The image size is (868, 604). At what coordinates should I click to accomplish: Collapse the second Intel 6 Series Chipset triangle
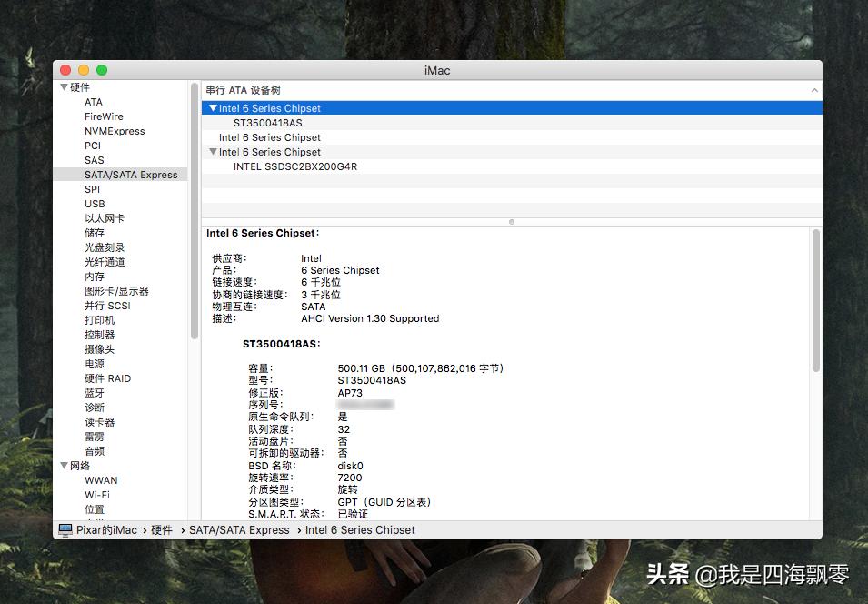pyautogui.click(x=213, y=151)
